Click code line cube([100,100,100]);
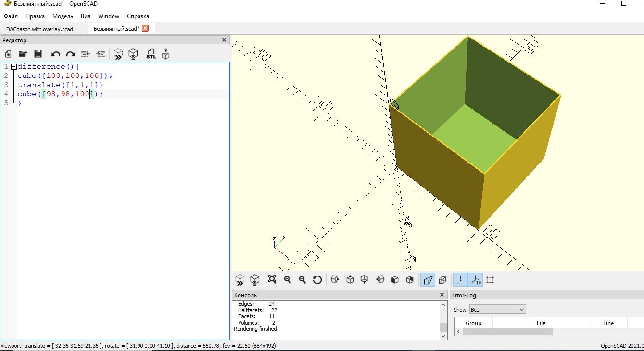This screenshot has width=644, height=351. [65, 75]
